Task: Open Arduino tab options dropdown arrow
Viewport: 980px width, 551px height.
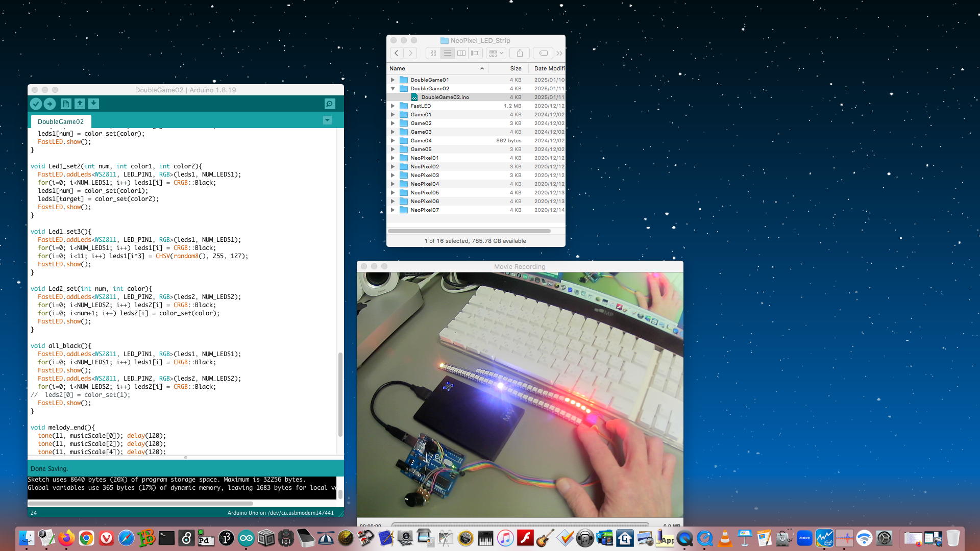Action: pyautogui.click(x=327, y=120)
